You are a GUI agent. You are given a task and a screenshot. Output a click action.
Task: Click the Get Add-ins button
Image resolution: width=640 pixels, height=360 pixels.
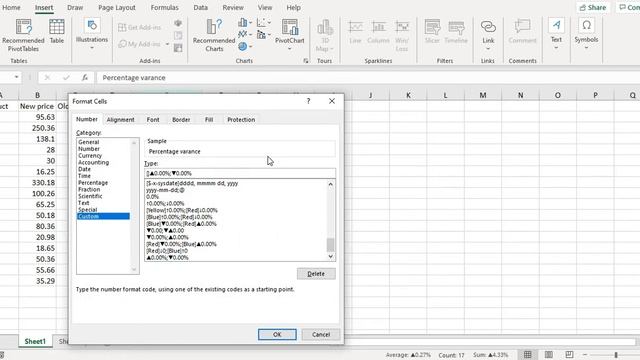click(x=140, y=27)
